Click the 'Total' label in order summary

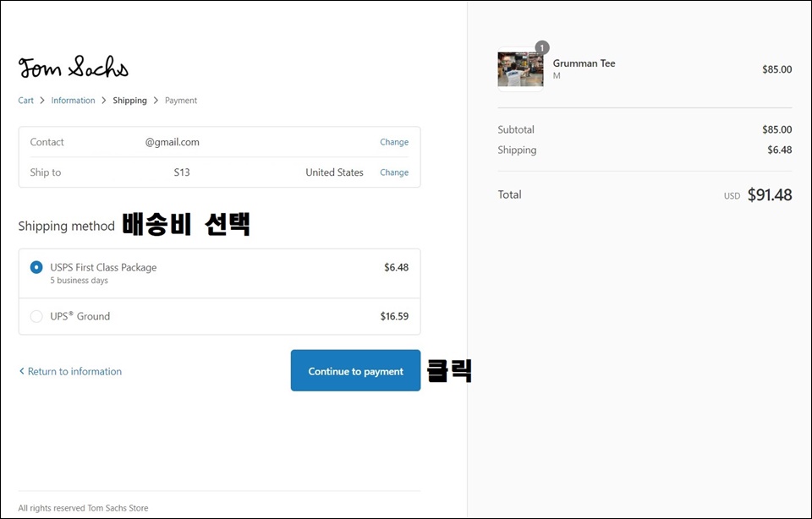click(509, 194)
